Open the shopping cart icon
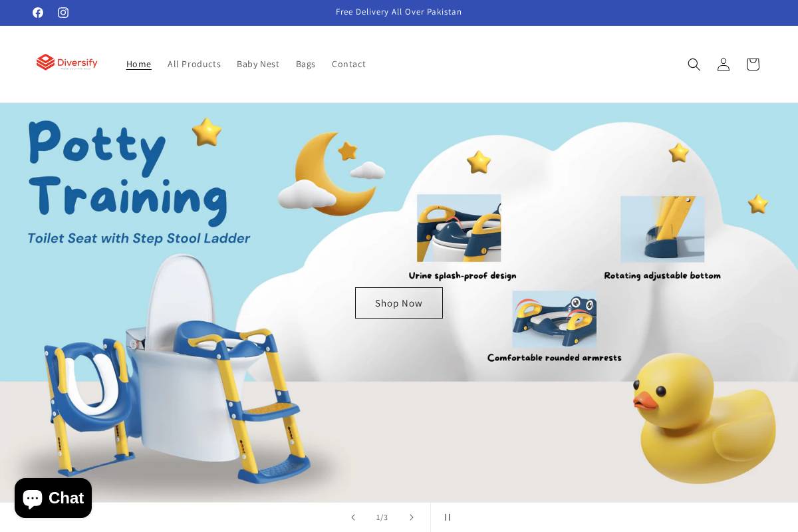The height and width of the screenshot is (532, 798). [x=753, y=65]
